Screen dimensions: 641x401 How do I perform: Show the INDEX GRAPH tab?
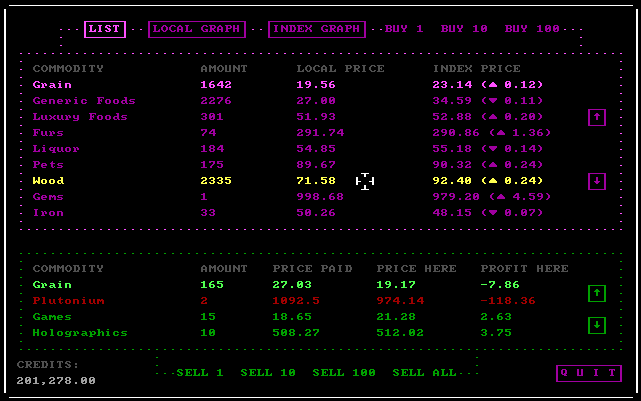(x=316, y=29)
